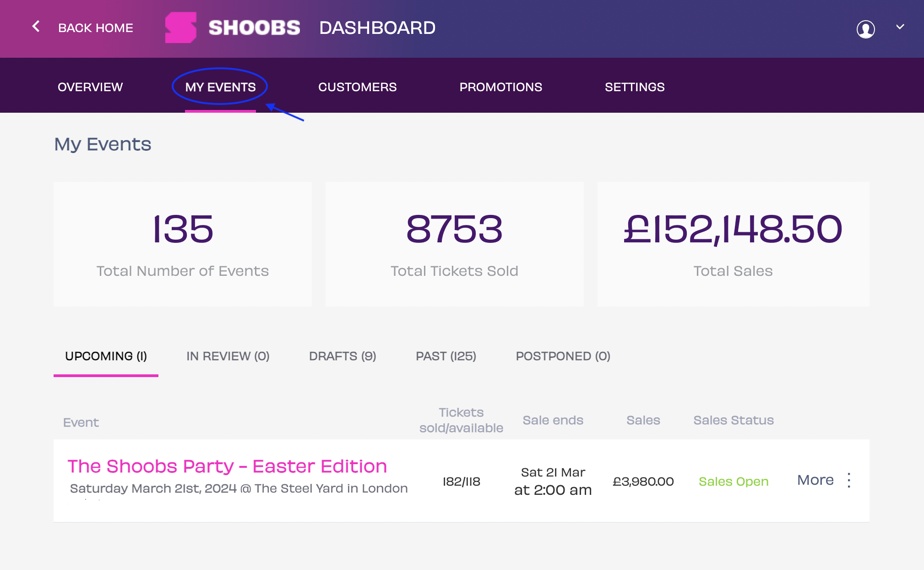924x570 pixels.
Task: Click the £3,980.00 sales value
Action: (643, 481)
